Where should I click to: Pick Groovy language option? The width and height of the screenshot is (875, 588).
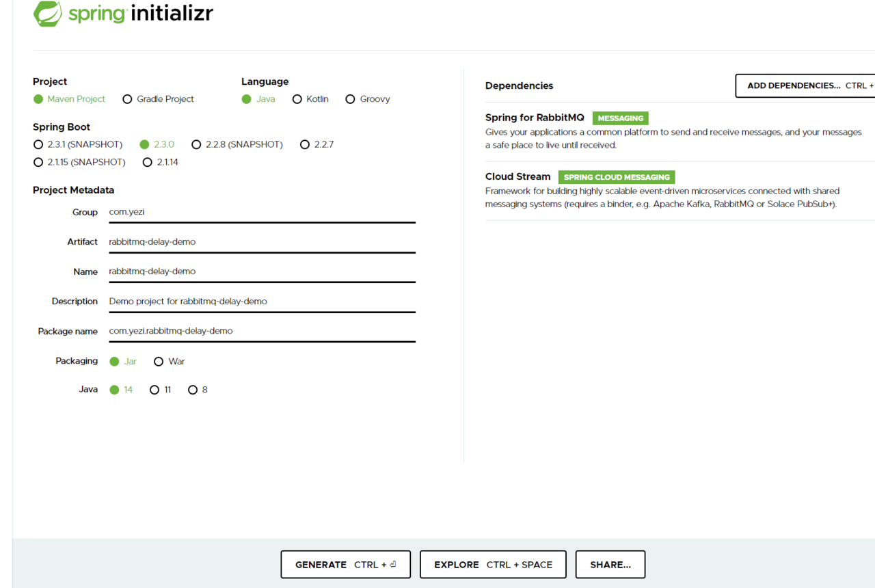[350, 99]
